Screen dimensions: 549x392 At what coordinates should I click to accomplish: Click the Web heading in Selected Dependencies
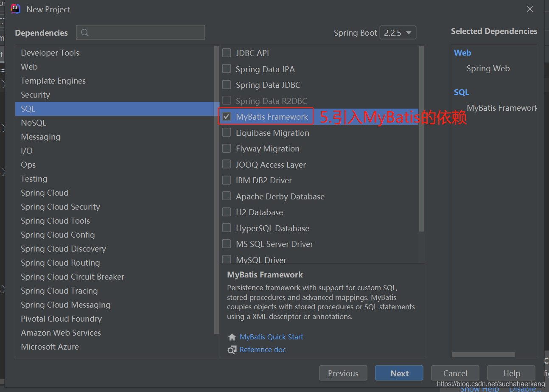462,53
